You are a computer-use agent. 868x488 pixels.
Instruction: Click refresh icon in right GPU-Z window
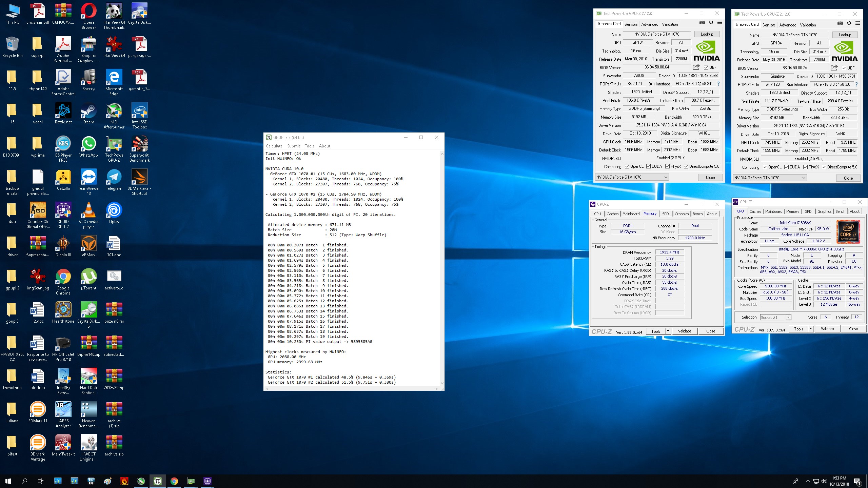click(x=849, y=23)
